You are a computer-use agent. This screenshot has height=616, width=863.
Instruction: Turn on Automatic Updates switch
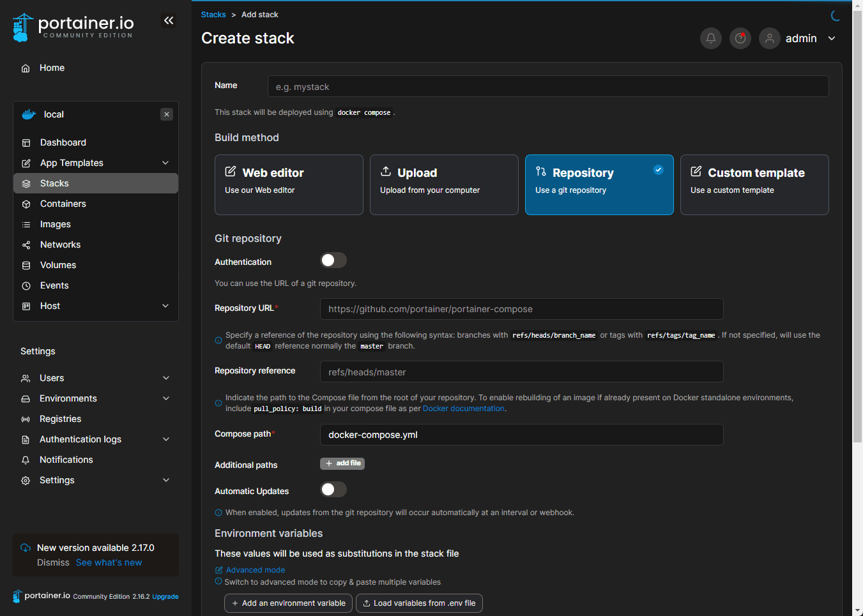pos(333,490)
